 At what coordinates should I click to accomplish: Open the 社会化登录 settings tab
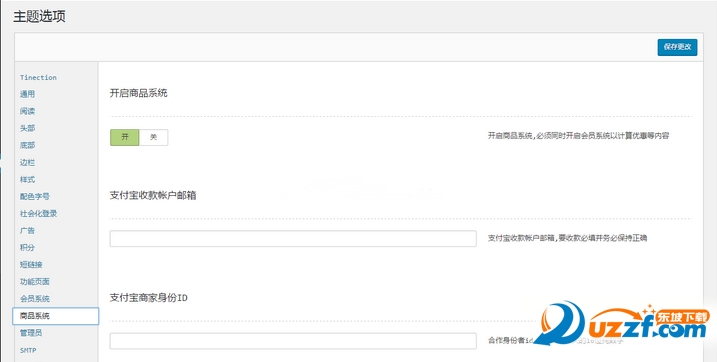tap(38, 213)
